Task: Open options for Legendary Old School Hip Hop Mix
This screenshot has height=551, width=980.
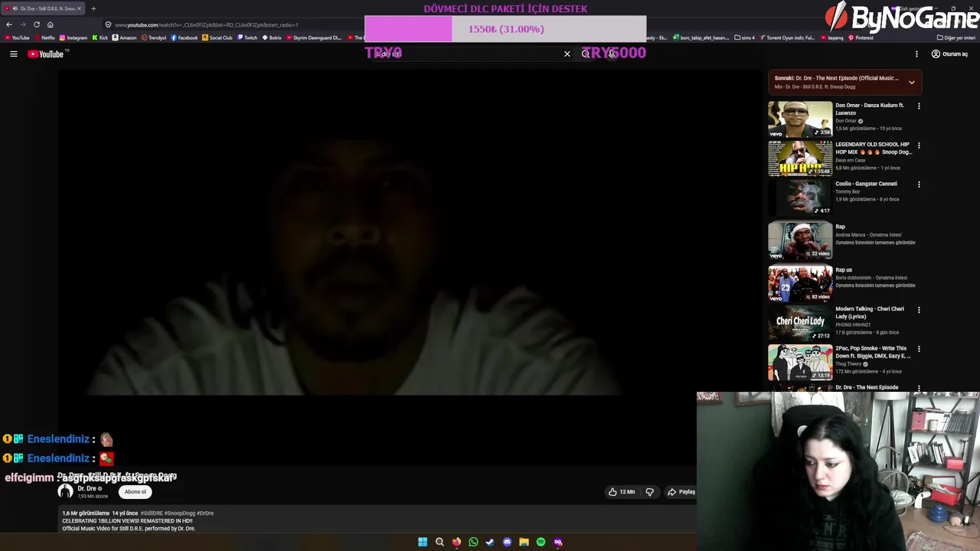Action: click(x=919, y=145)
